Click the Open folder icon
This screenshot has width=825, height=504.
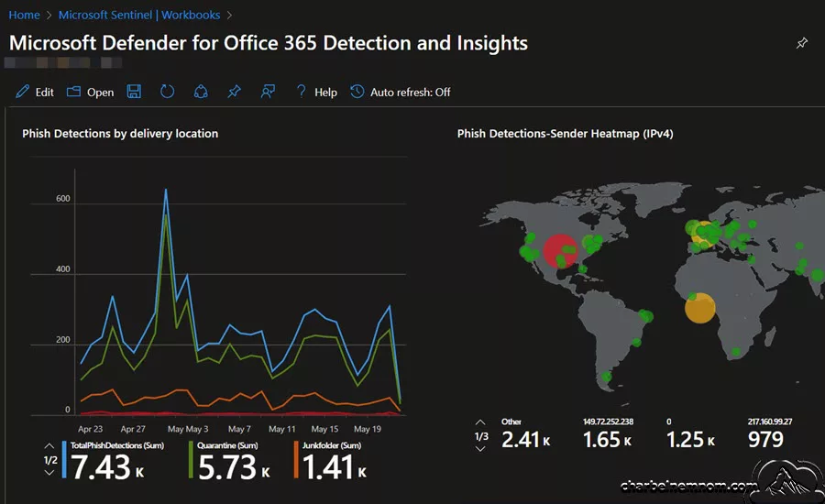coord(73,92)
